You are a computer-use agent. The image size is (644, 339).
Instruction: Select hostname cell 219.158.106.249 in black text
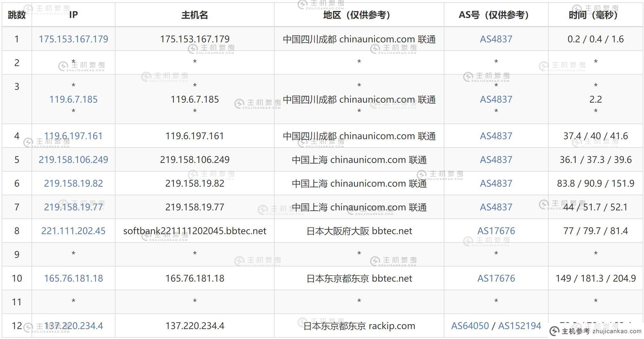point(194,160)
